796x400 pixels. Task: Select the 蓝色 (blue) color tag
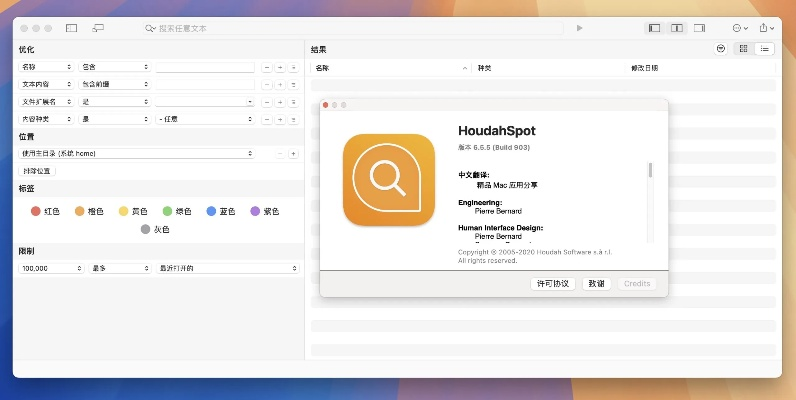(x=221, y=211)
